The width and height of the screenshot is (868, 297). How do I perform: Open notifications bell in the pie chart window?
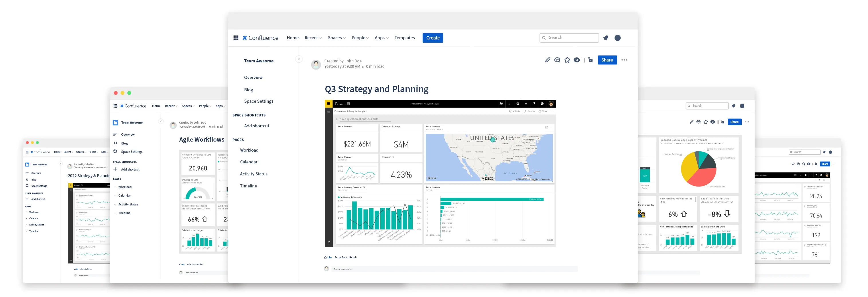(734, 106)
